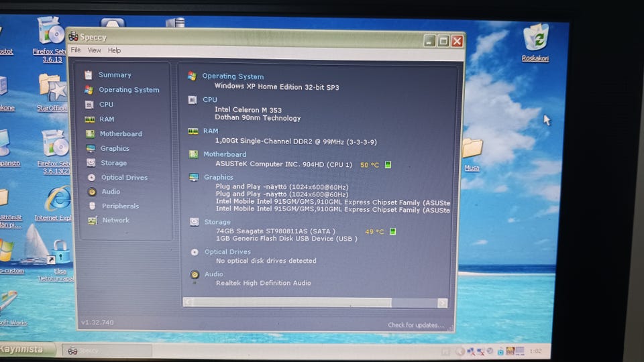Click the RAM heading link in summary
This screenshot has width=644, height=362.
point(211,131)
